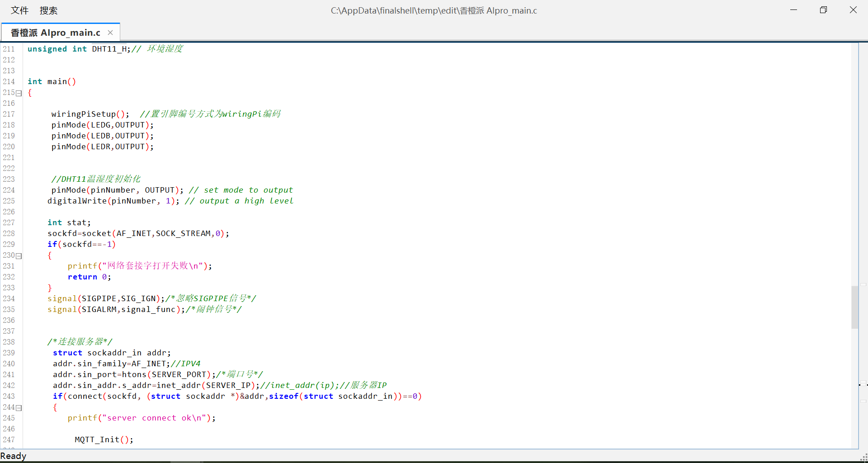This screenshot has width=868, height=463.
Task: Click the SERVER_PORT text on line 241
Action: coord(179,374)
